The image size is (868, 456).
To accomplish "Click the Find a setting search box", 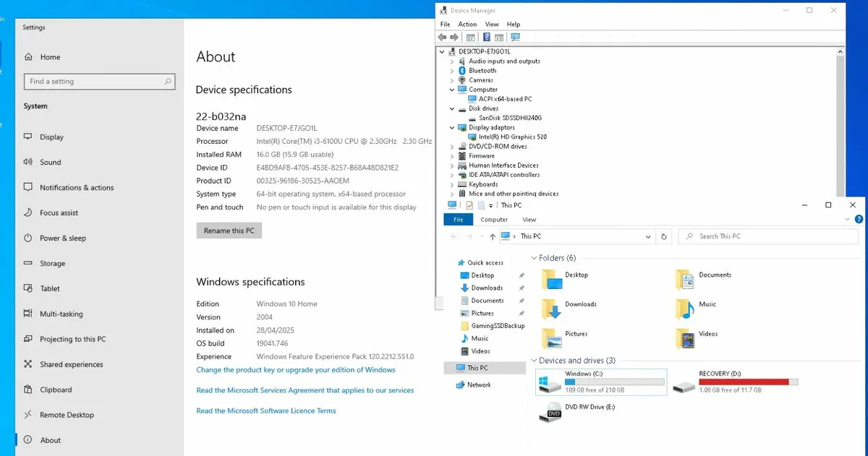I will tap(100, 82).
